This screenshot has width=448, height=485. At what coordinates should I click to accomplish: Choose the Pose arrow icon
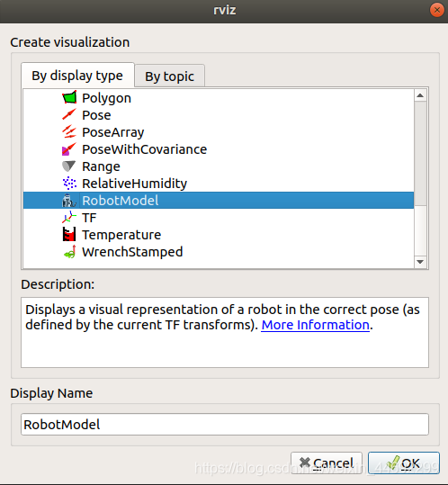click(x=69, y=115)
